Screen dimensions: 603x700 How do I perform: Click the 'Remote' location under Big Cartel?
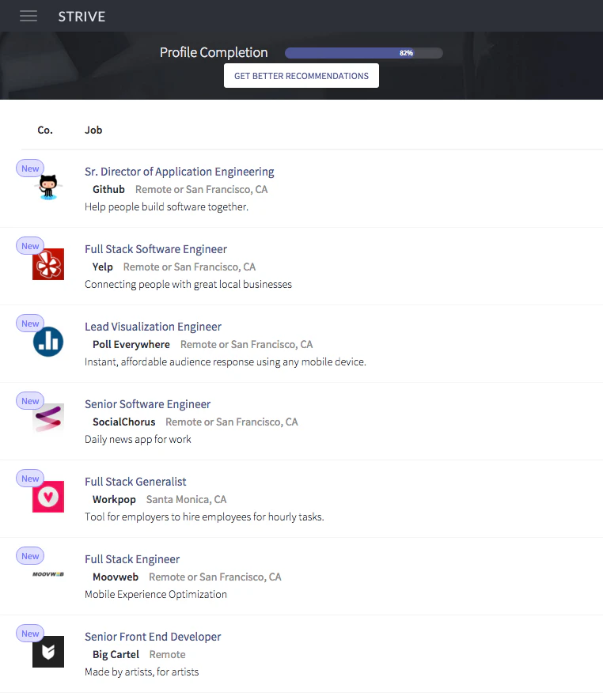pos(168,654)
